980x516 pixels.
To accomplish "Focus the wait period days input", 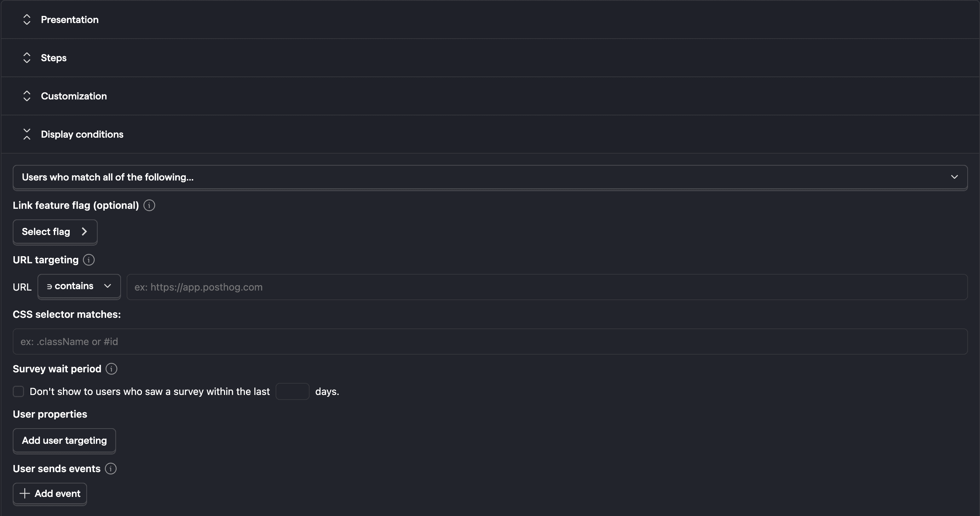I will point(292,391).
